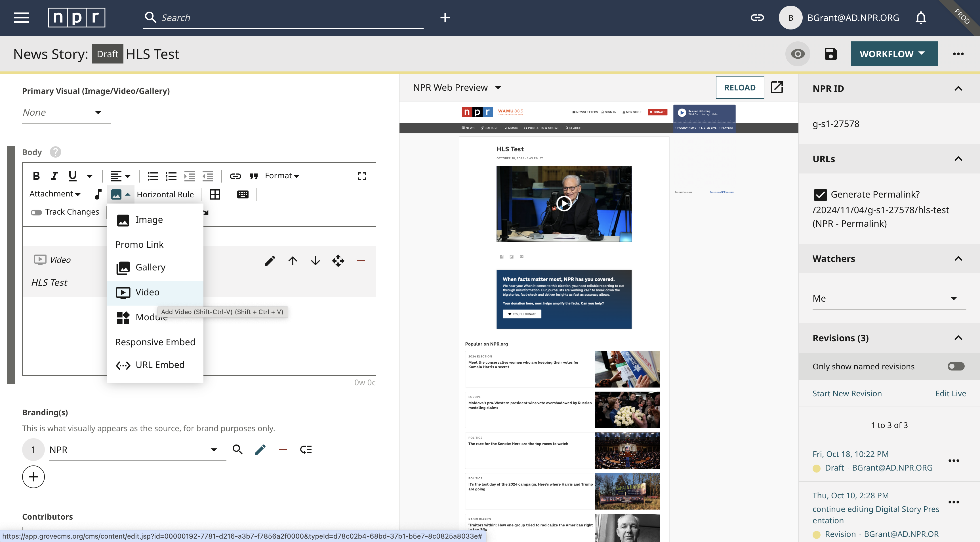
Task: Select Video from insert menu
Action: click(x=155, y=292)
